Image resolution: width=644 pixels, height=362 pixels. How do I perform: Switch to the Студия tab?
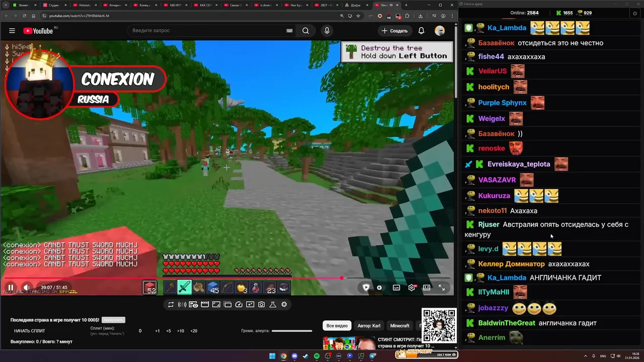pos(54,5)
